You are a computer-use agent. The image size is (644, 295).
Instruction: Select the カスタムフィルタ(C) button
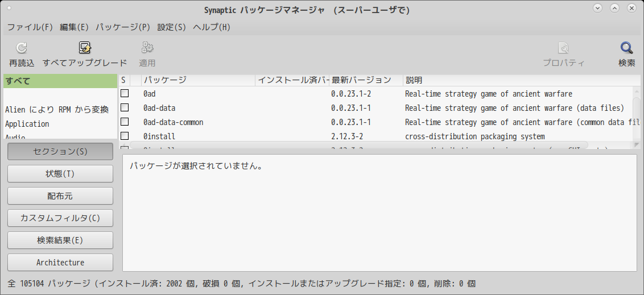[60, 218]
